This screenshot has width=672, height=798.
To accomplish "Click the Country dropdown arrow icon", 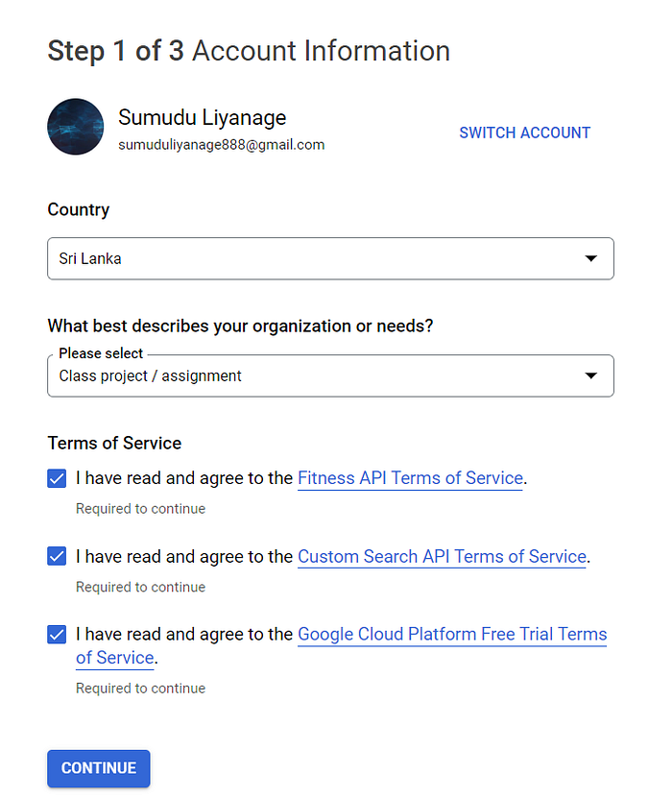I will 590,258.
